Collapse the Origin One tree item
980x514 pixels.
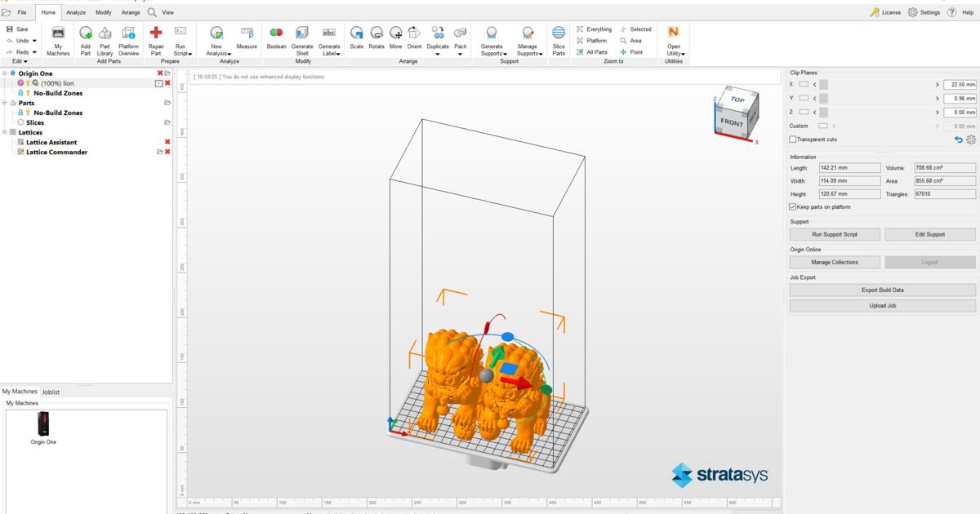point(4,73)
